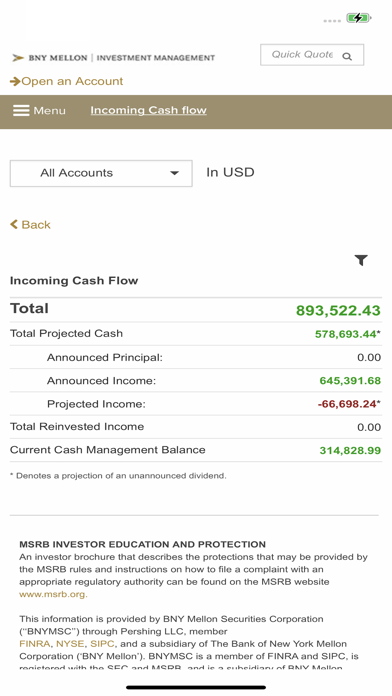Tap the battery charging icon
The image size is (392, 696).
click(359, 18)
